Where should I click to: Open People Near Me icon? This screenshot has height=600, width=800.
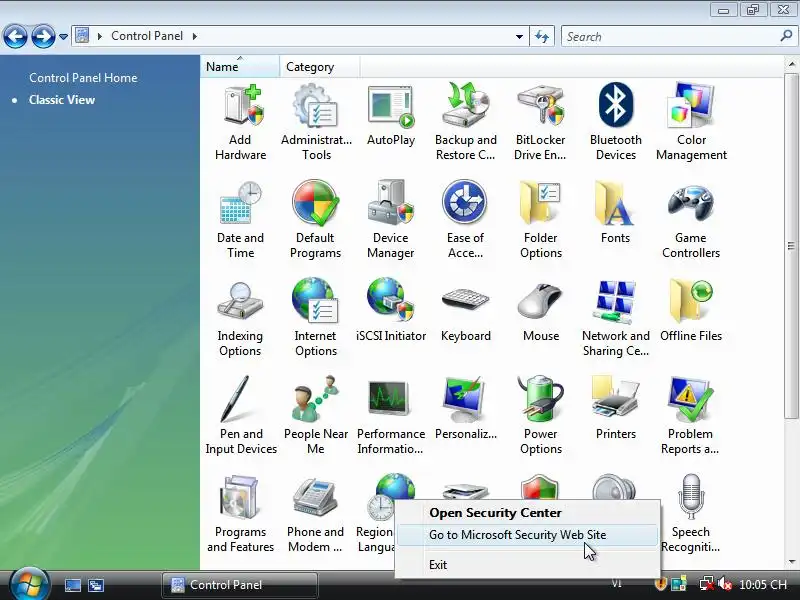click(x=316, y=415)
